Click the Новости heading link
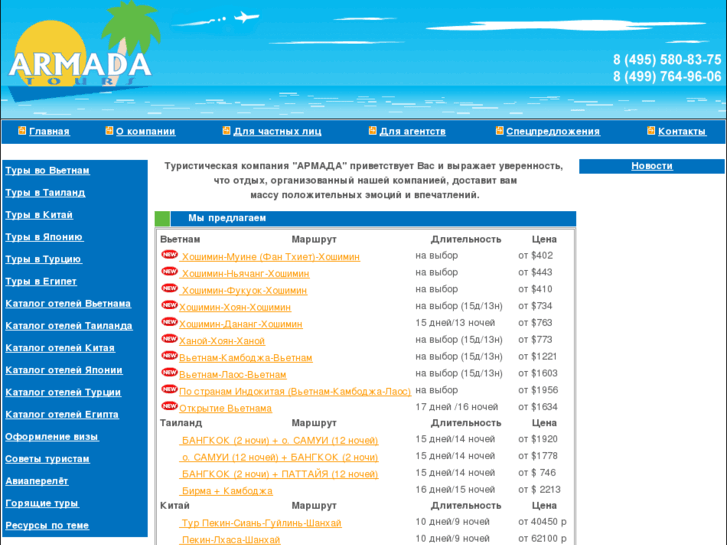The width and height of the screenshot is (727, 545). click(x=652, y=166)
